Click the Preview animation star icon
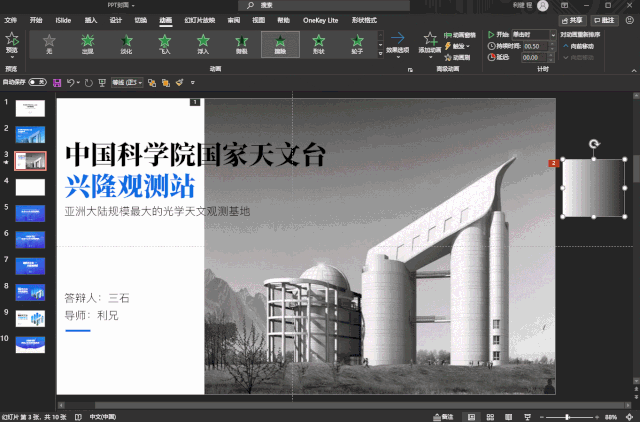This screenshot has width=640, height=422. coord(11,39)
